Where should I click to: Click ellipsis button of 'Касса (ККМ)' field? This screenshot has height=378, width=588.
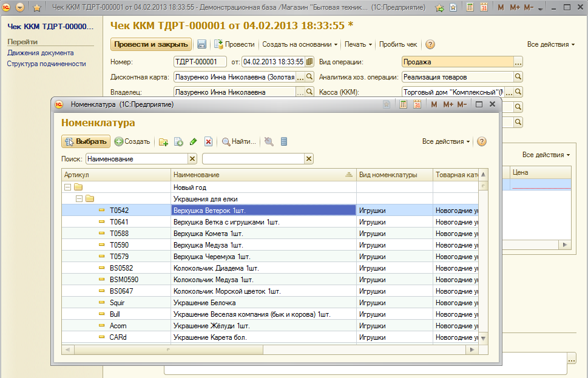coord(509,92)
